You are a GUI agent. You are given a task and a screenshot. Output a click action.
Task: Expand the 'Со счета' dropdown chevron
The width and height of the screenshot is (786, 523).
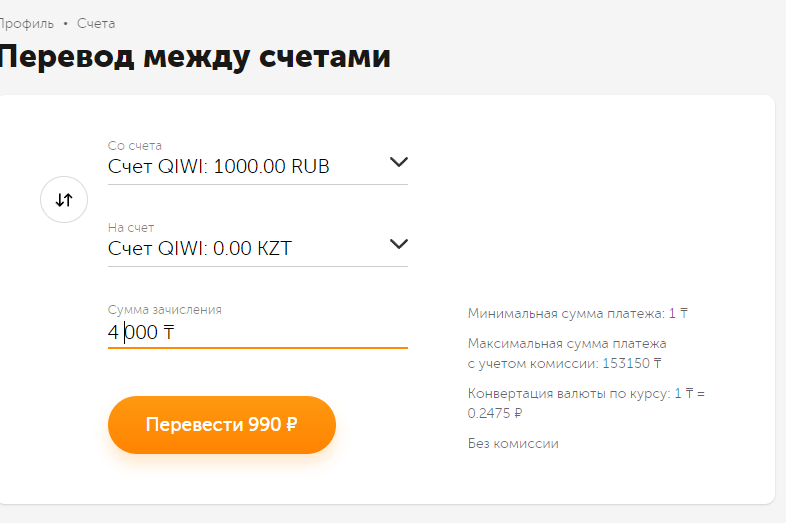point(398,163)
